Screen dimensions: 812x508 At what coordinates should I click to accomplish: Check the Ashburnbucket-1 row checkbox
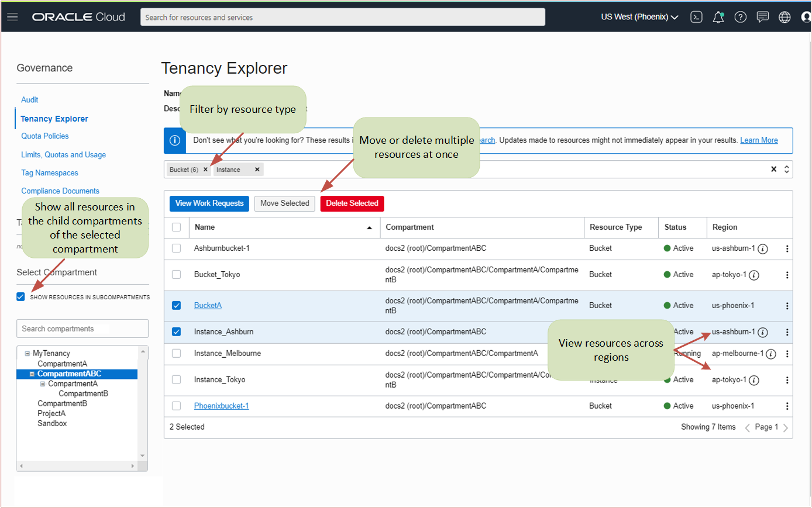176,248
